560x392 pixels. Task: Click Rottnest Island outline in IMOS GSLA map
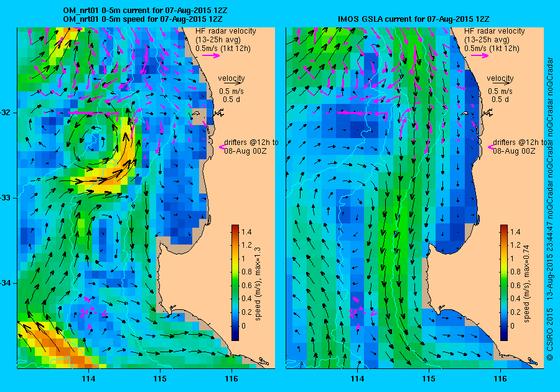(465, 113)
